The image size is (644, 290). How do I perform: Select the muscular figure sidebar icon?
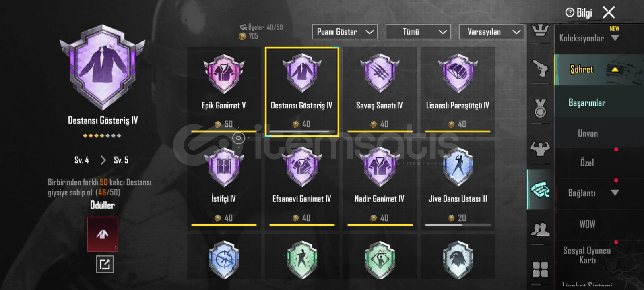[540, 148]
